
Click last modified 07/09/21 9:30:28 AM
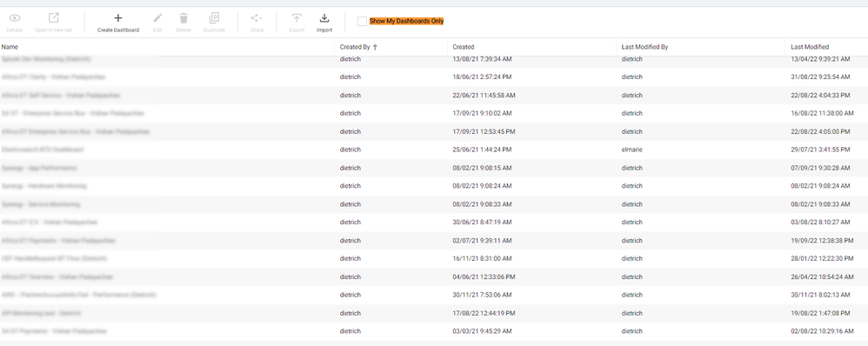(820, 168)
